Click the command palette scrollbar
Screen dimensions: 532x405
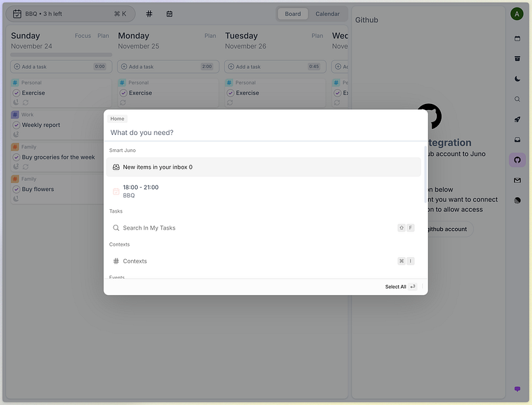tap(425, 174)
